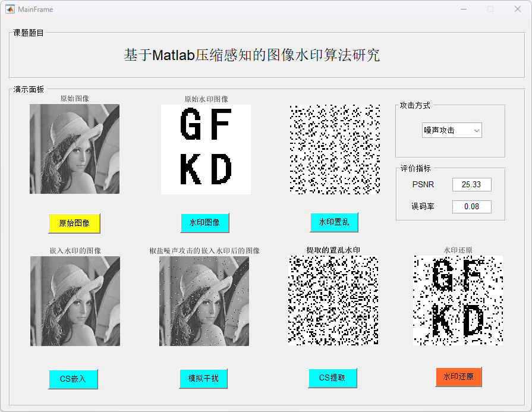Click the 误码率 value field 0.08
Screen dimensions: 532x412
[x=471, y=207]
